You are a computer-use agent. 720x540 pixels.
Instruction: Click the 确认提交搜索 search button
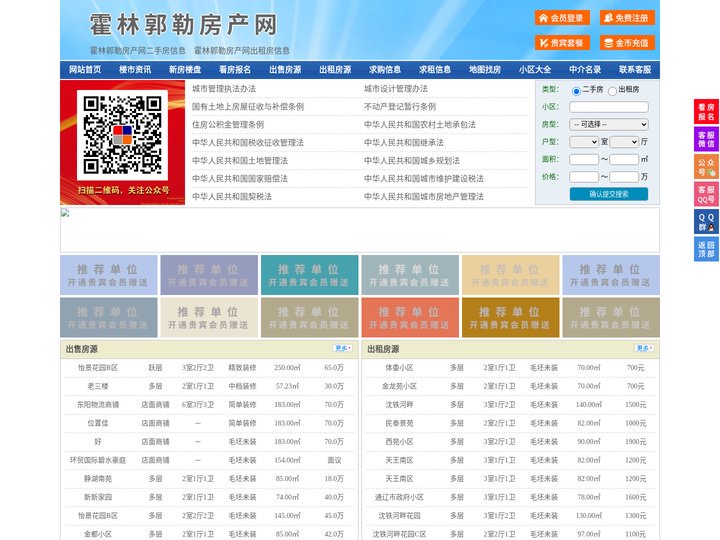click(x=609, y=194)
